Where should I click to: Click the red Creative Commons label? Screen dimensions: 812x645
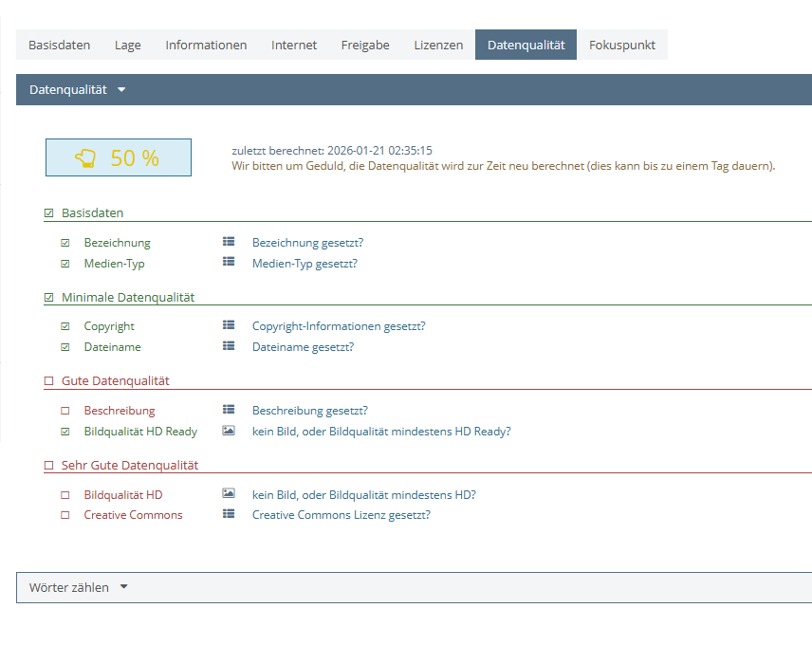tap(133, 515)
